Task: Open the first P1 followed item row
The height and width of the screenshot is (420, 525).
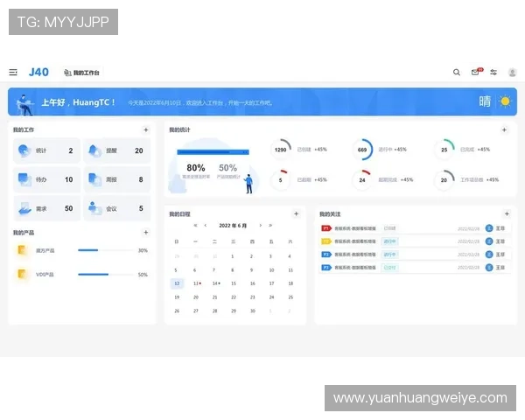Action: click(411, 228)
